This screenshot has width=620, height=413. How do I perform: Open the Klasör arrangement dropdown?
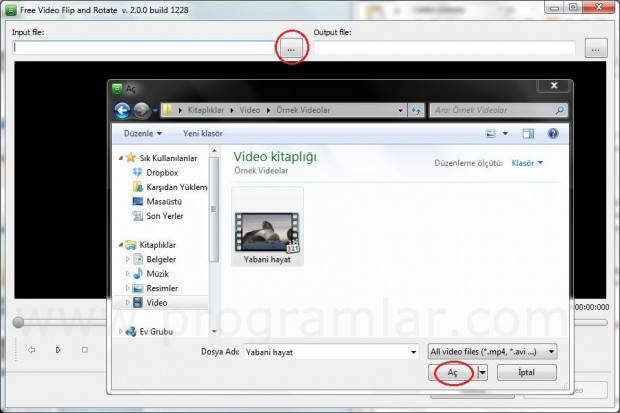coord(527,162)
